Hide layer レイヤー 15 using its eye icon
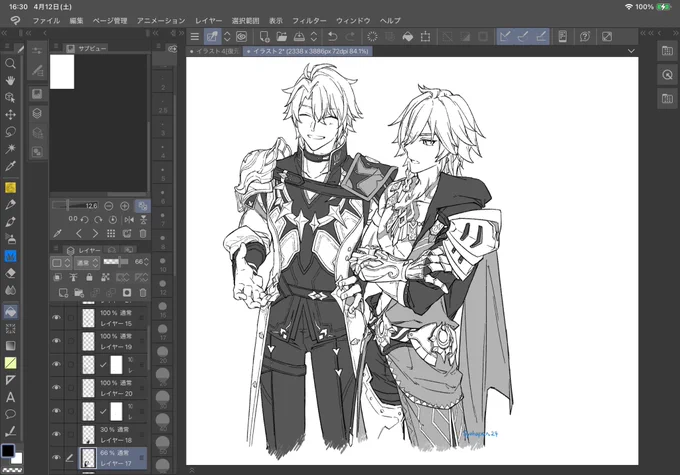Screen dimensions: 680x475 (x=56, y=318)
